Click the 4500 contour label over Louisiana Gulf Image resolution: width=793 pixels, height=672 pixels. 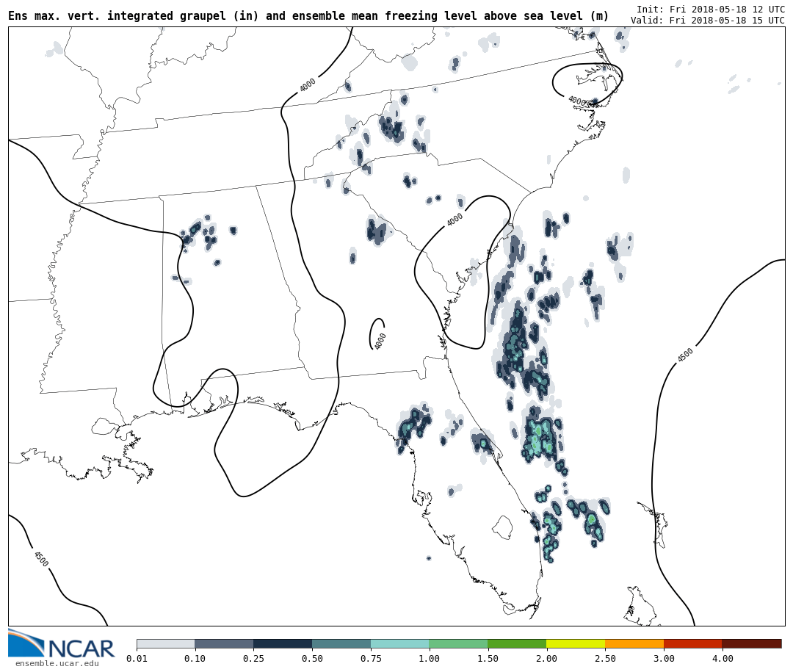(41, 559)
